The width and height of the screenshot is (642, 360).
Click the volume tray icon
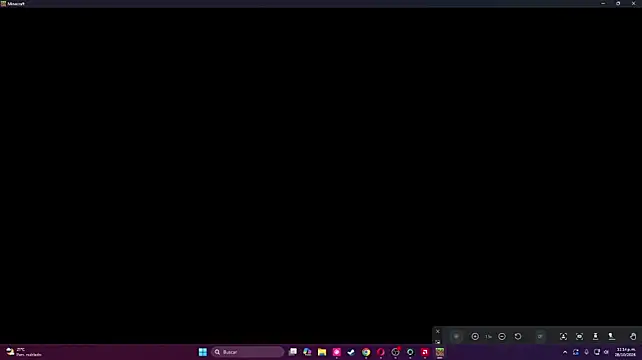coord(606,352)
